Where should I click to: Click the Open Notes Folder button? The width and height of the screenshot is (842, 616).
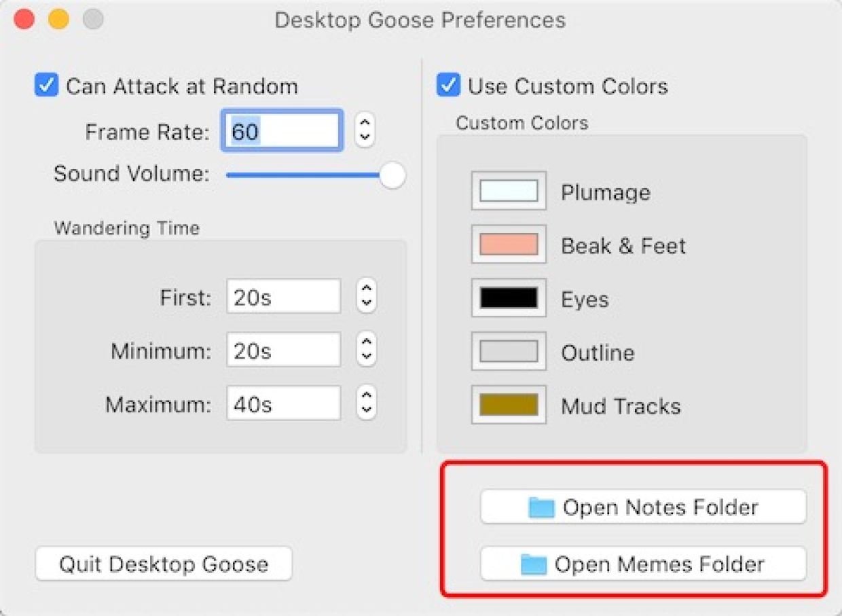coord(643,507)
